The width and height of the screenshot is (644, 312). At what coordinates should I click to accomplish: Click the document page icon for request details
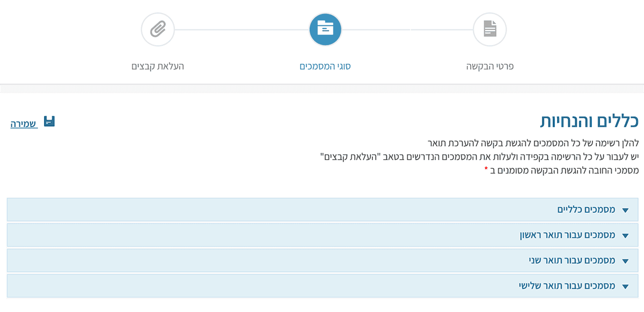pyautogui.click(x=490, y=29)
